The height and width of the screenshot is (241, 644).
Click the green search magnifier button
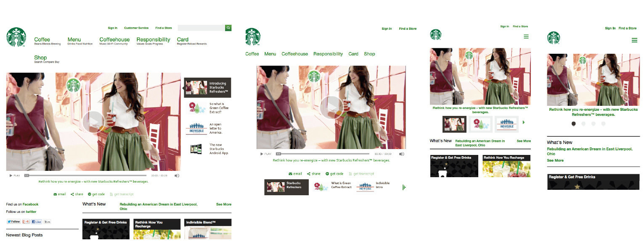228,28
